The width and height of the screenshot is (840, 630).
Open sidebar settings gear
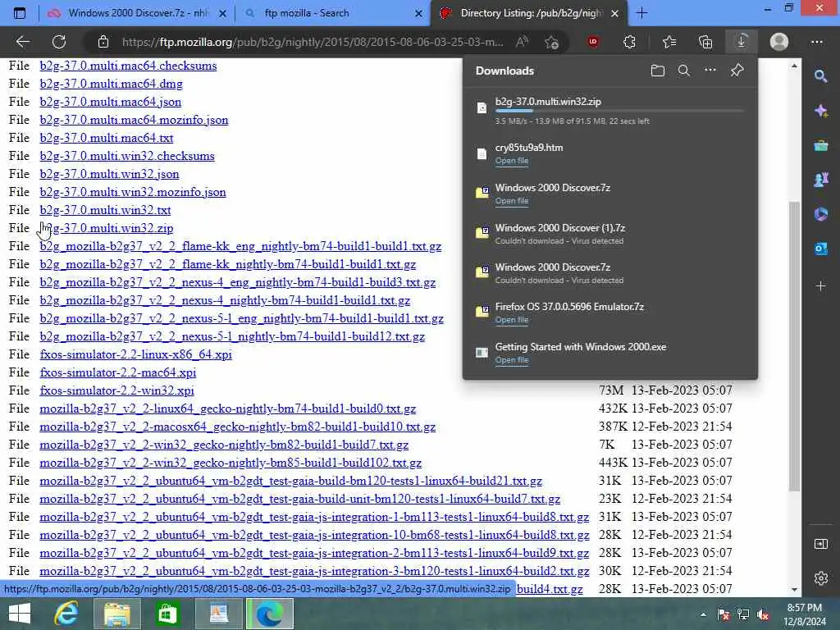[820, 578]
